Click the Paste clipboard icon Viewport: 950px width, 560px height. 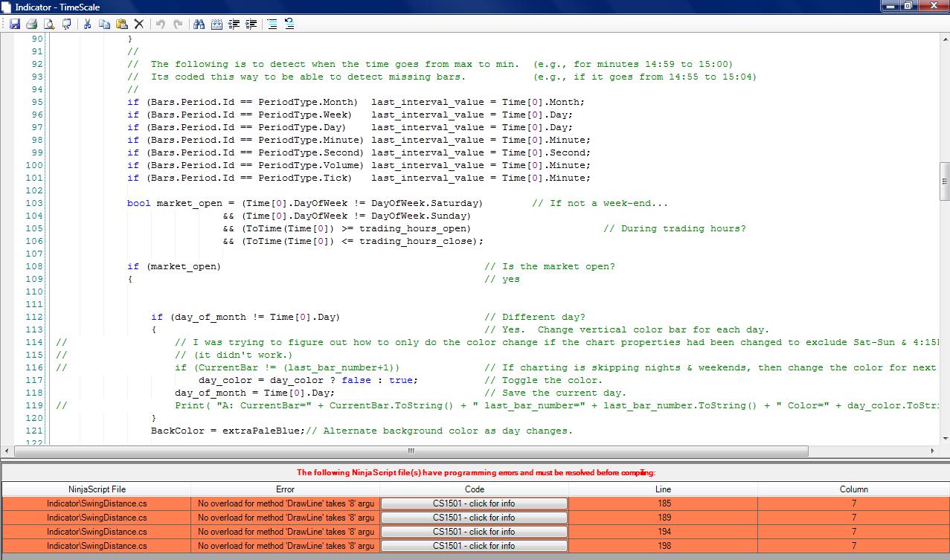[121, 24]
